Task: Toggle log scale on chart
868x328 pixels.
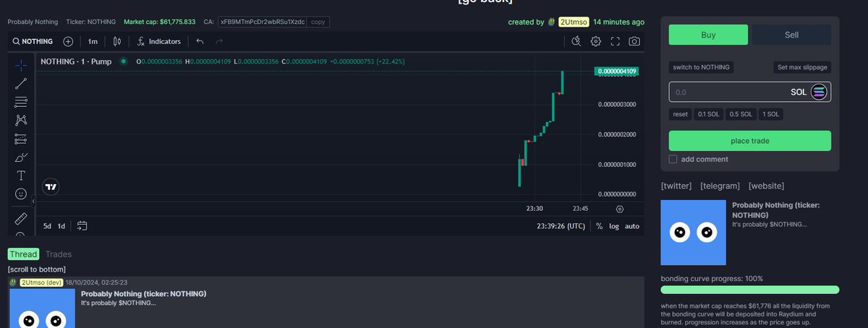Action: point(614,226)
